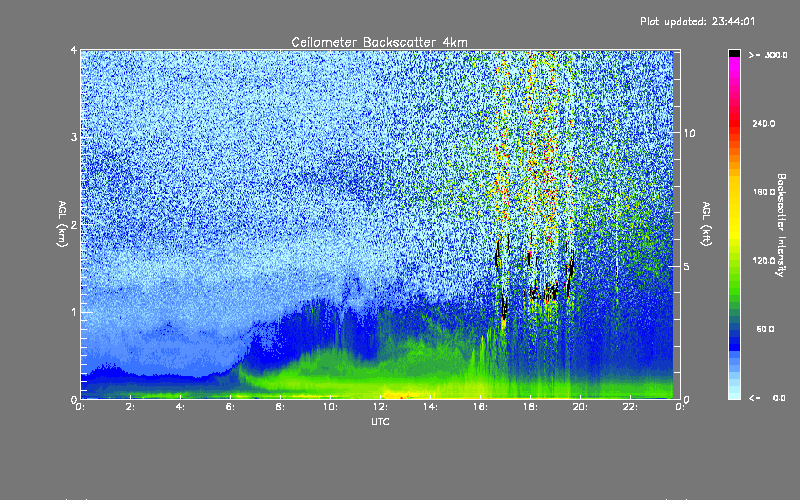The height and width of the screenshot is (500, 800).
Task: Click the "10" tick on the kft axis
Action: pyautogui.click(x=689, y=133)
